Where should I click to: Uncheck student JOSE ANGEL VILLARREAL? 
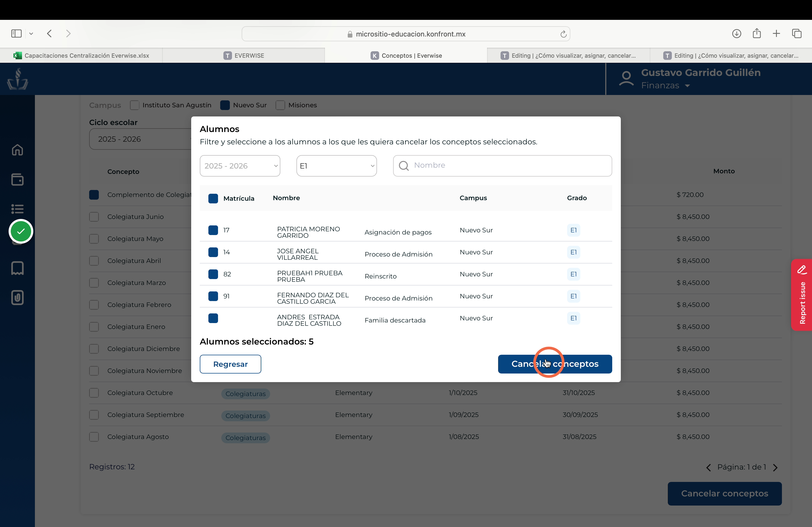[213, 252]
